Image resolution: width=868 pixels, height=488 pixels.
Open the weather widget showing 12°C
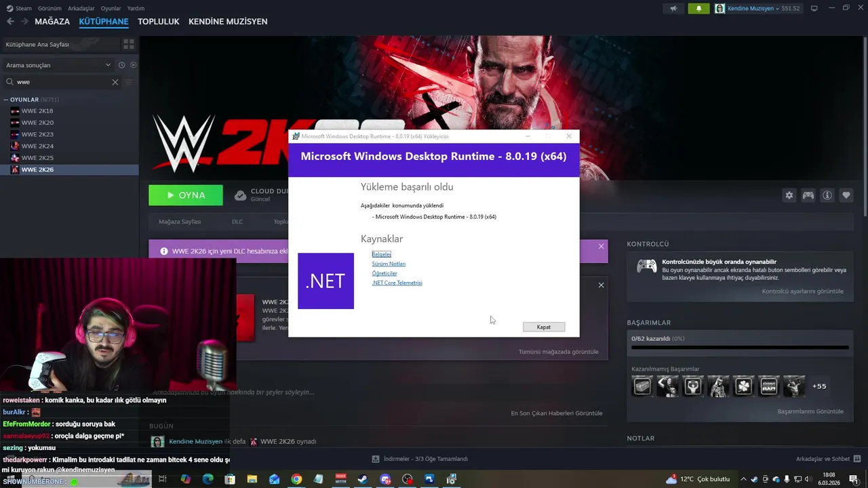(x=698, y=479)
